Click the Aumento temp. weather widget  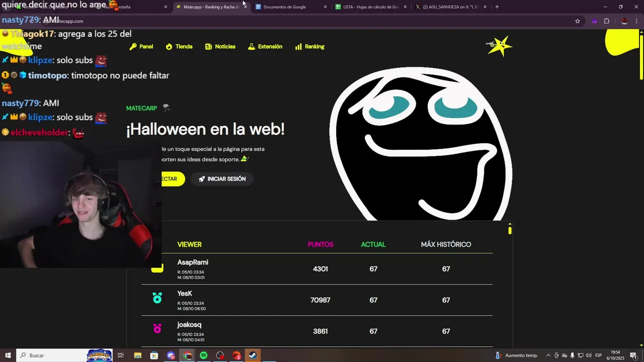point(516,355)
